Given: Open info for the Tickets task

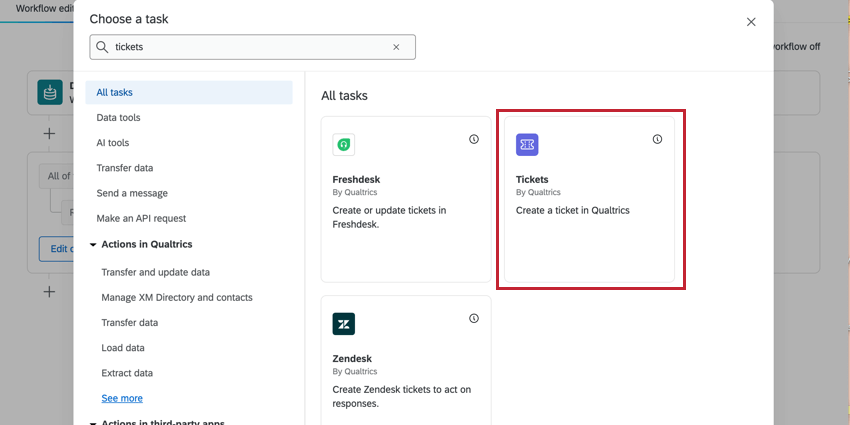Looking at the screenshot, I should 657,140.
